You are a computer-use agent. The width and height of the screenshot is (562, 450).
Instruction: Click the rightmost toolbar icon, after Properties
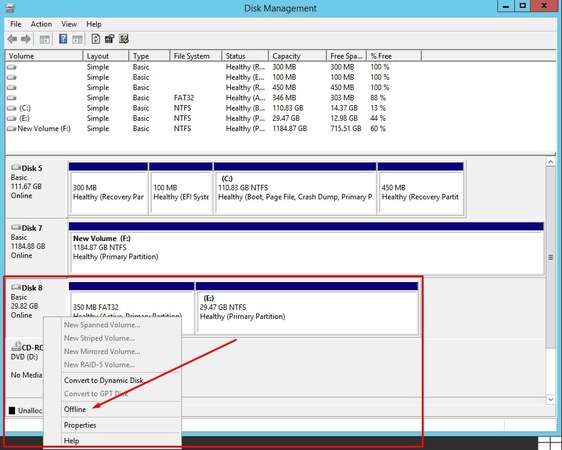pyautogui.click(x=124, y=39)
